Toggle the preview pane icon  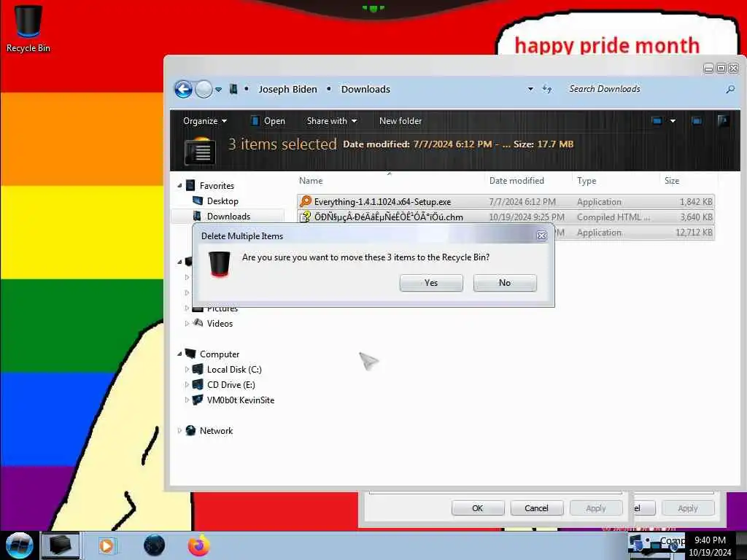pos(697,121)
